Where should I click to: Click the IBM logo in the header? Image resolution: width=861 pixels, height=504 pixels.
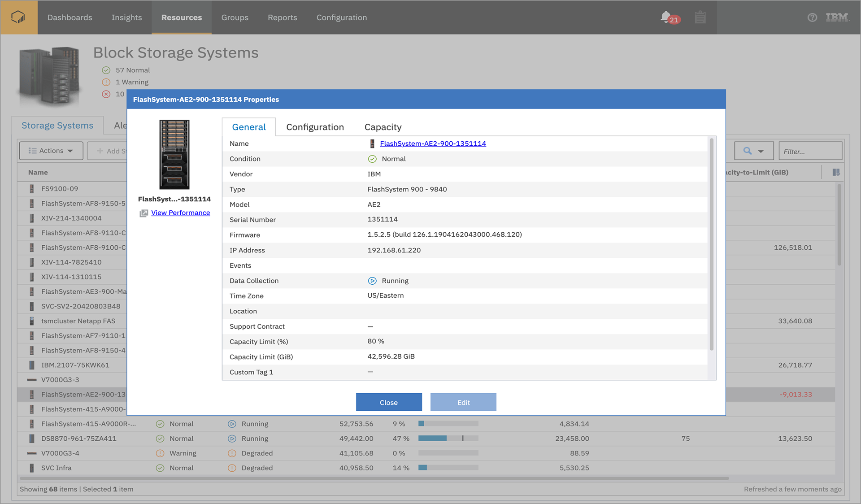[x=837, y=17]
